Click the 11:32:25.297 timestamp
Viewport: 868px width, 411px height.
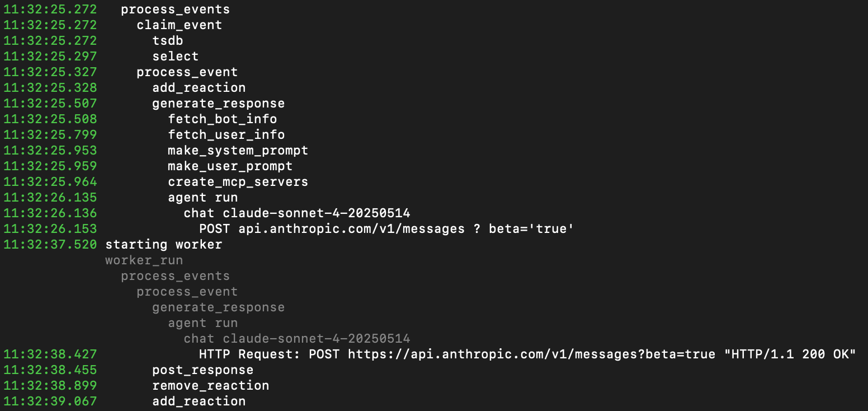click(50, 57)
